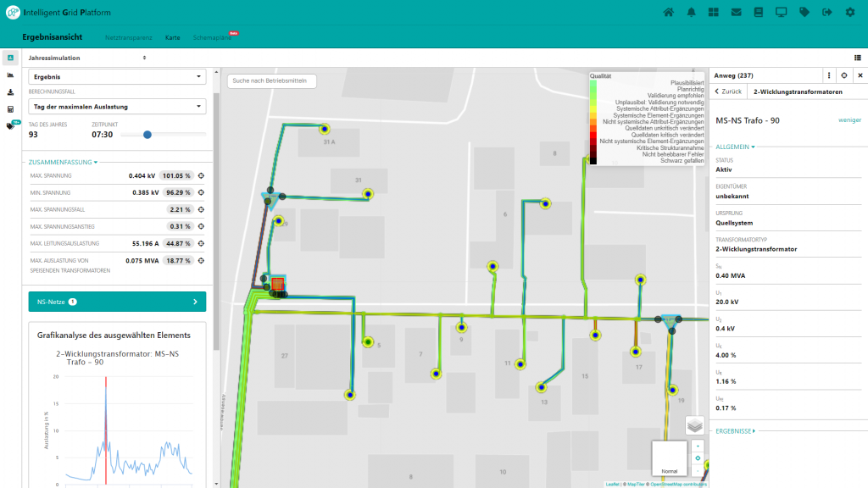Click the download icon in left sidebar

point(10,92)
